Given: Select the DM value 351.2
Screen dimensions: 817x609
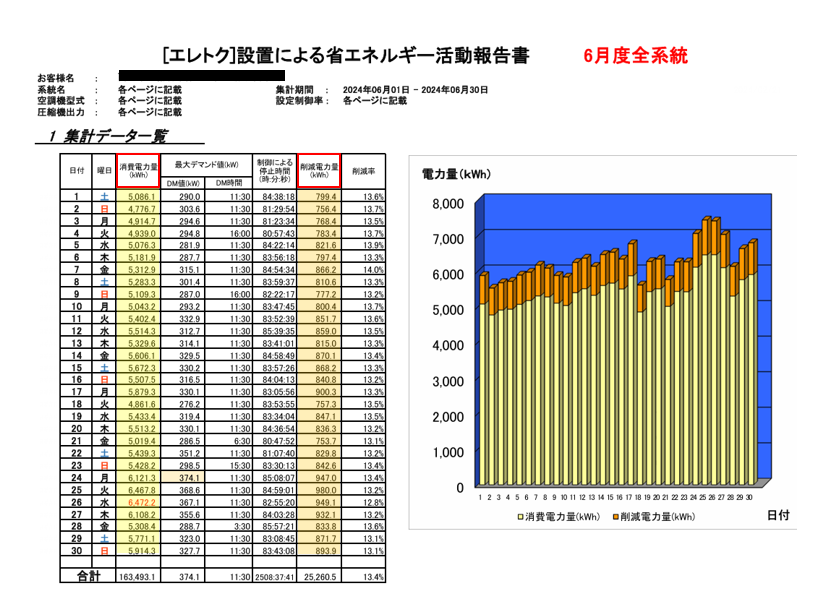Looking at the screenshot, I should [x=190, y=453].
